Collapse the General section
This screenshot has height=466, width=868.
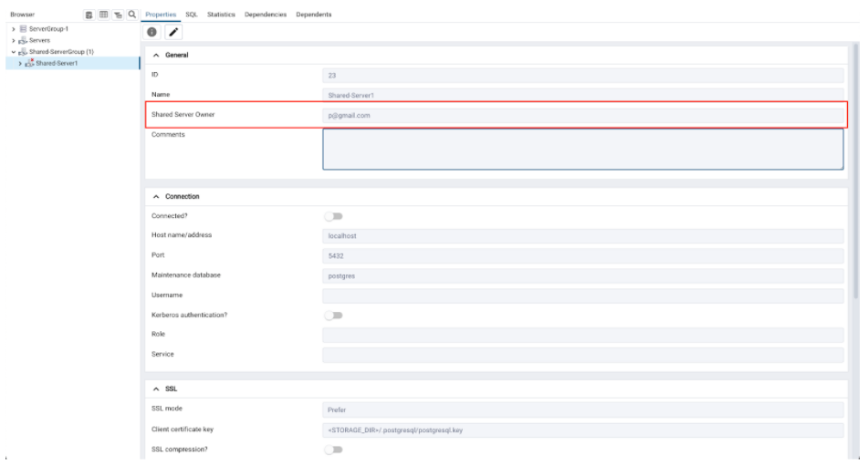click(x=155, y=57)
